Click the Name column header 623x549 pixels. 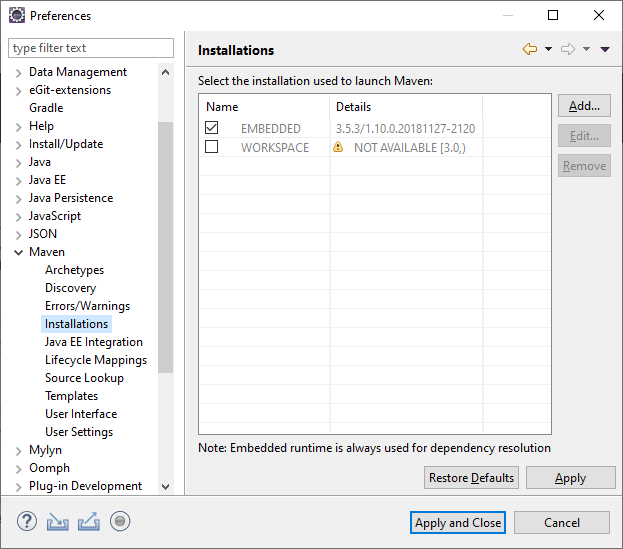pos(264,106)
